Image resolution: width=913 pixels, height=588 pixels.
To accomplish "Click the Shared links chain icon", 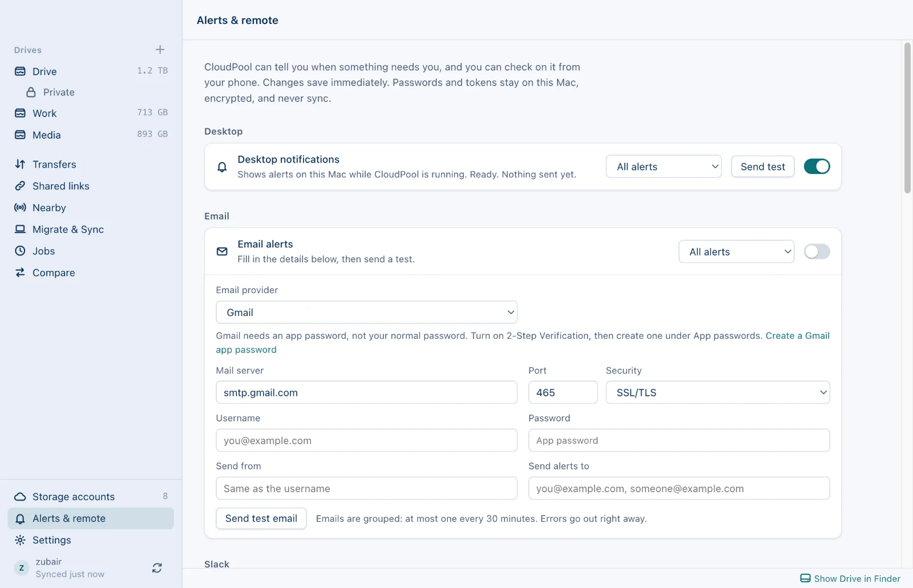I will coord(20,186).
